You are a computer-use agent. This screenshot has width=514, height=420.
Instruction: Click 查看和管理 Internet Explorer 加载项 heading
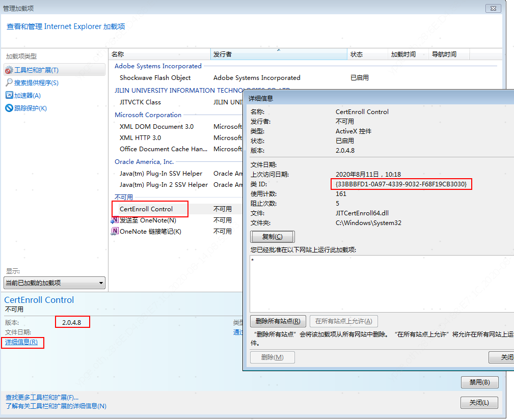[66, 26]
